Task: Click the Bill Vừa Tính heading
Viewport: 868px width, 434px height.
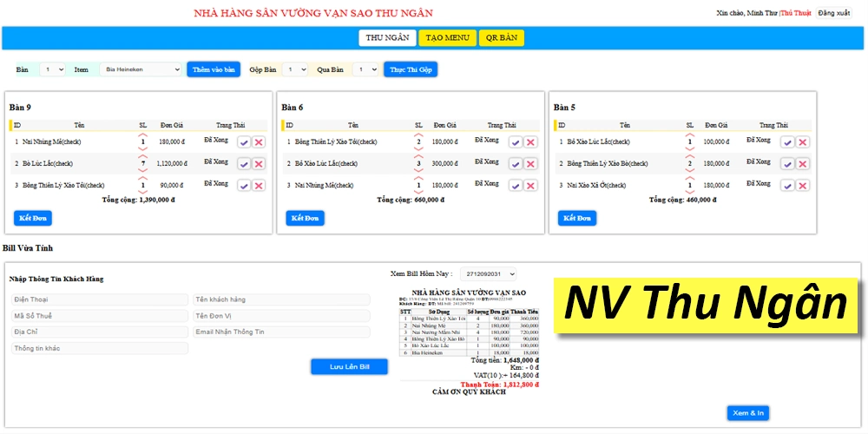Action: pos(28,248)
